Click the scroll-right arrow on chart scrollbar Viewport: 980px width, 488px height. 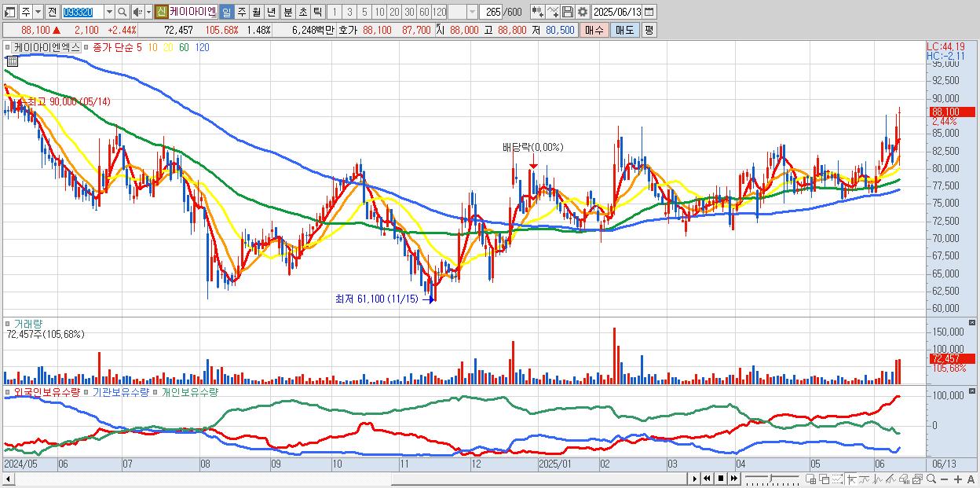pos(694,479)
